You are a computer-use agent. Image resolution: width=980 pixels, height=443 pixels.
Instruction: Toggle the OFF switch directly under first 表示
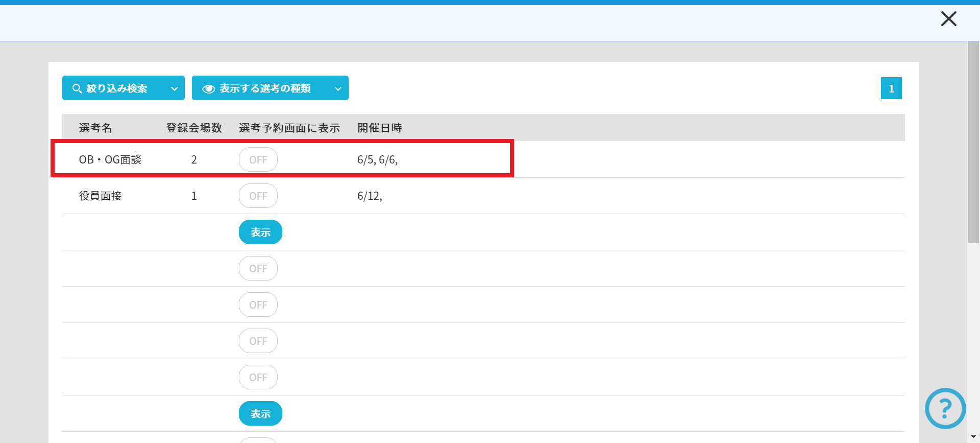tap(258, 268)
